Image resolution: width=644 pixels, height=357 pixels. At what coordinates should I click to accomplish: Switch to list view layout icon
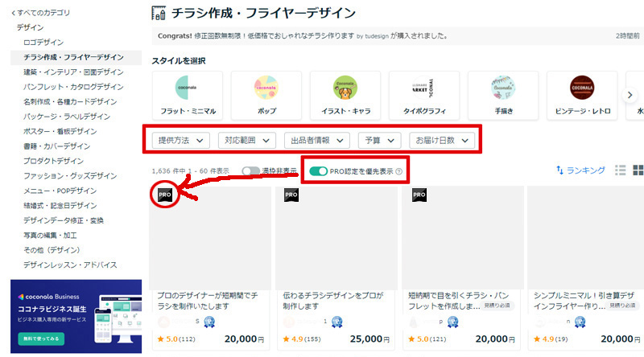621,170
